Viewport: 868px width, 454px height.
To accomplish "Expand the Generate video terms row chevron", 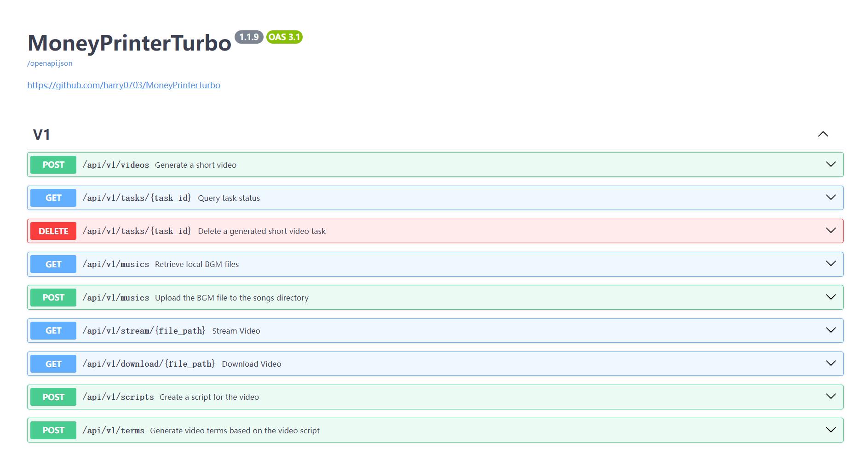I will [831, 430].
